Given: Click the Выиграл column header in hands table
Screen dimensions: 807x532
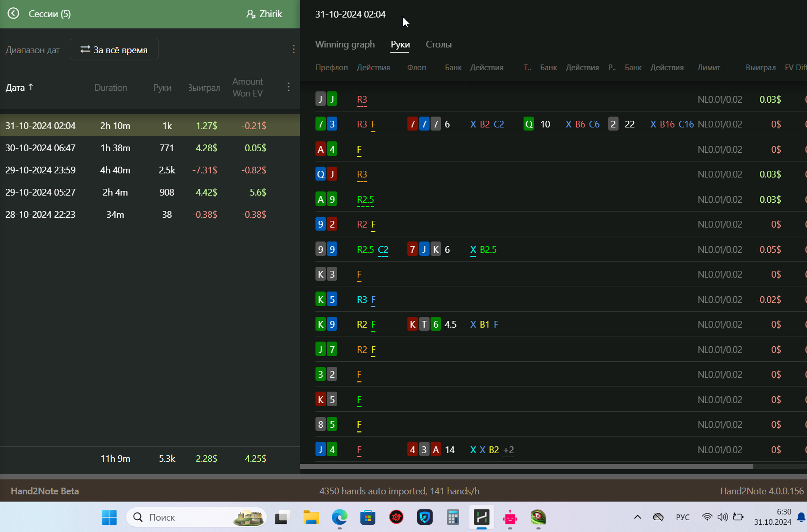Looking at the screenshot, I should (761, 68).
